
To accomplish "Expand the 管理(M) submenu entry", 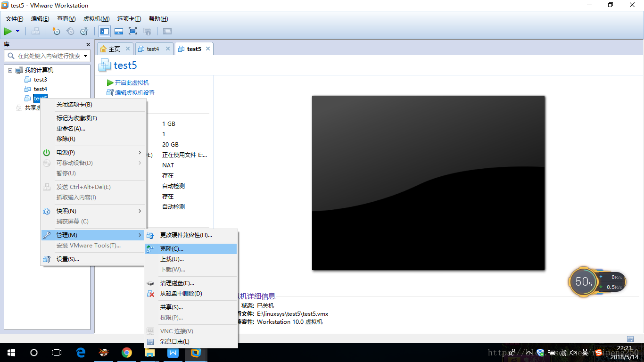I will click(x=93, y=235).
